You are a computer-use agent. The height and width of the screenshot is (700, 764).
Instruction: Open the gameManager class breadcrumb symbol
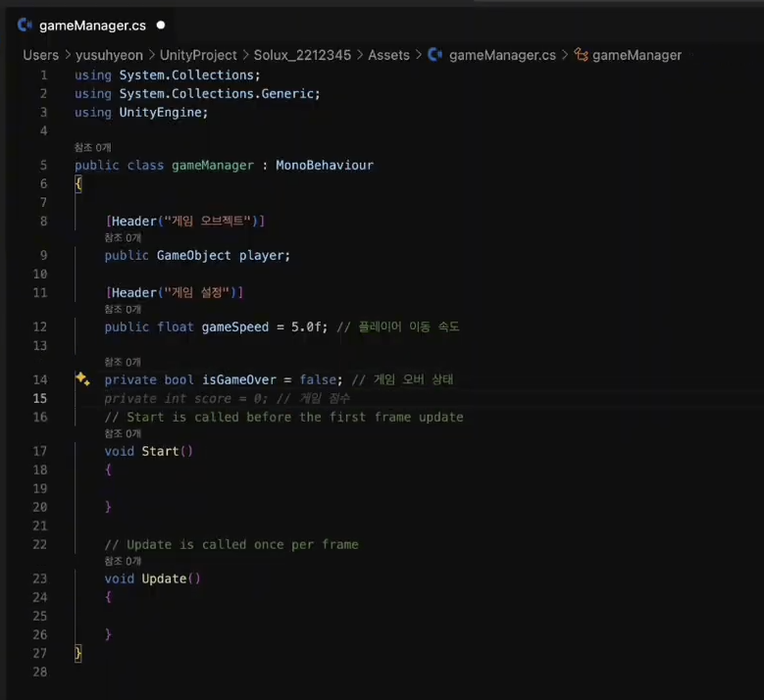pyautogui.click(x=637, y=55)
